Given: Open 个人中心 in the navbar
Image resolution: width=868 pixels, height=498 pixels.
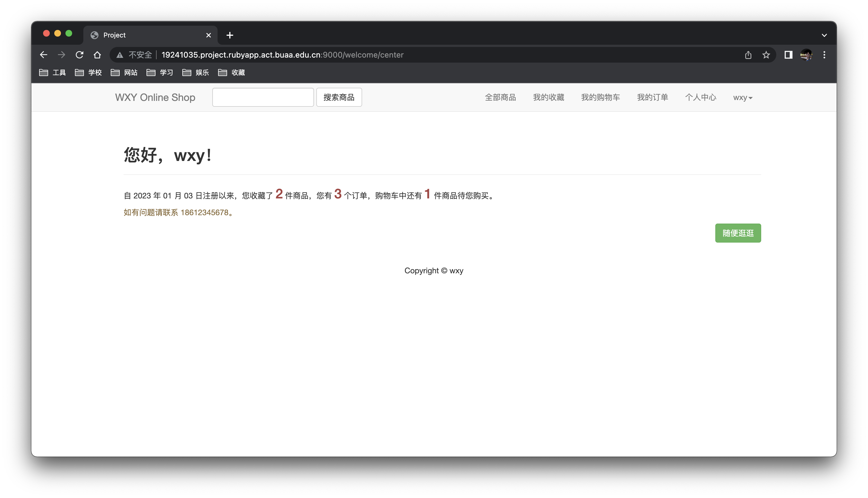Looking at the screenshot, I should tap(701, 98).
